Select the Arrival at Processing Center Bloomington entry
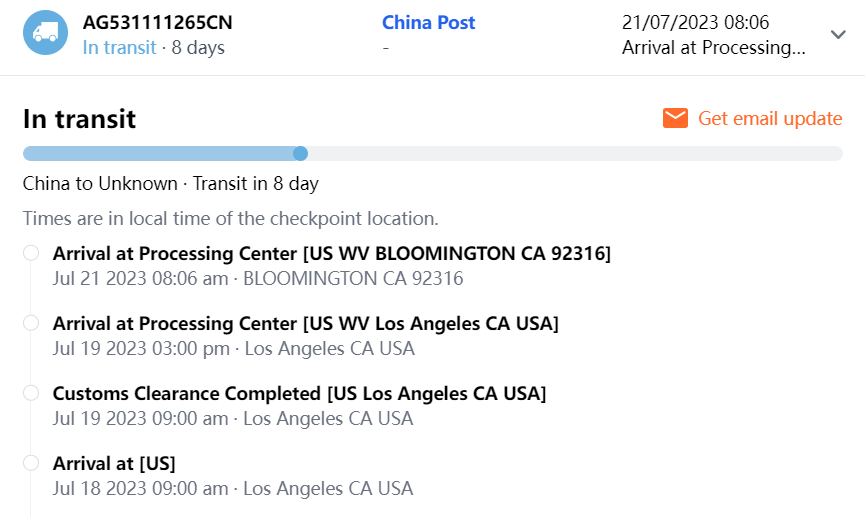This screenshot has height=517, width=865. [331, 253]
